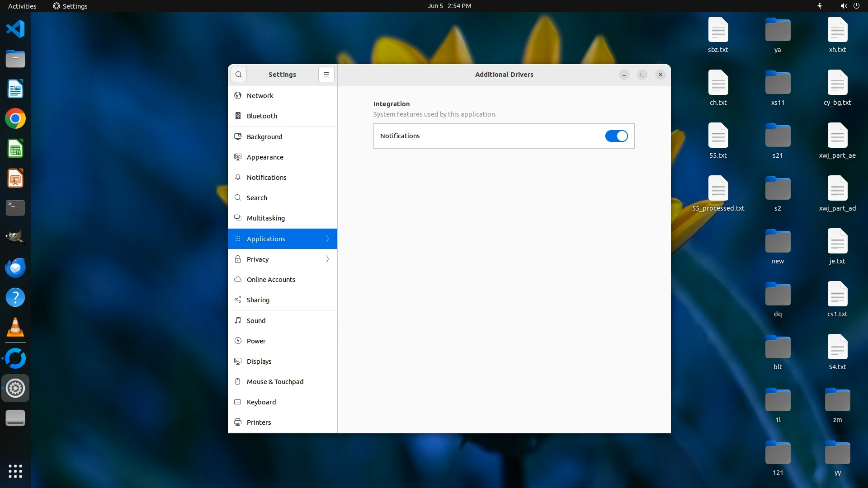Expand the Applications chevron arrow
This screenshot has height=488, width=868.
click(327, 239)
